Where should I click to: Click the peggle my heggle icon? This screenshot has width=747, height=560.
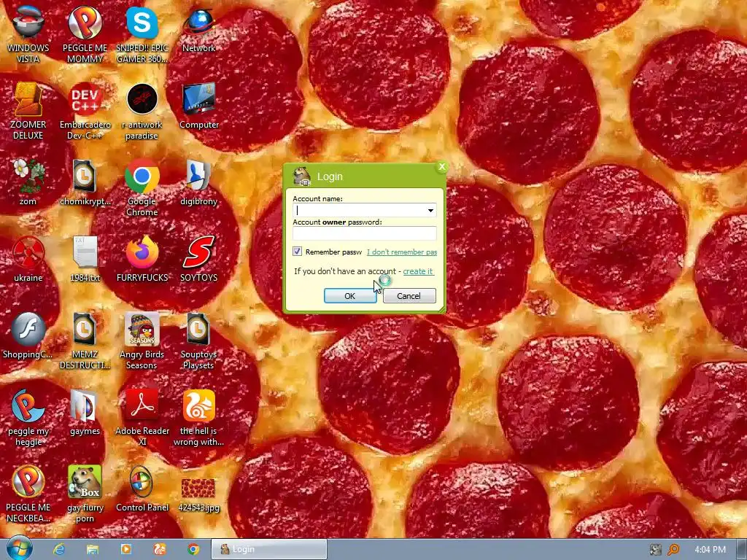[x=28, y=417]
